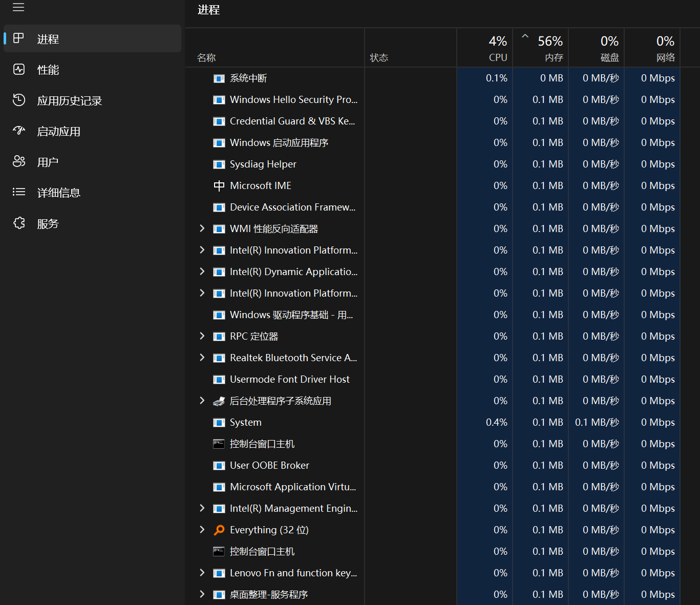This screenshot has height=605, width=700.
Task: Sort by the 内存 column header
Action: pos(541,48)
